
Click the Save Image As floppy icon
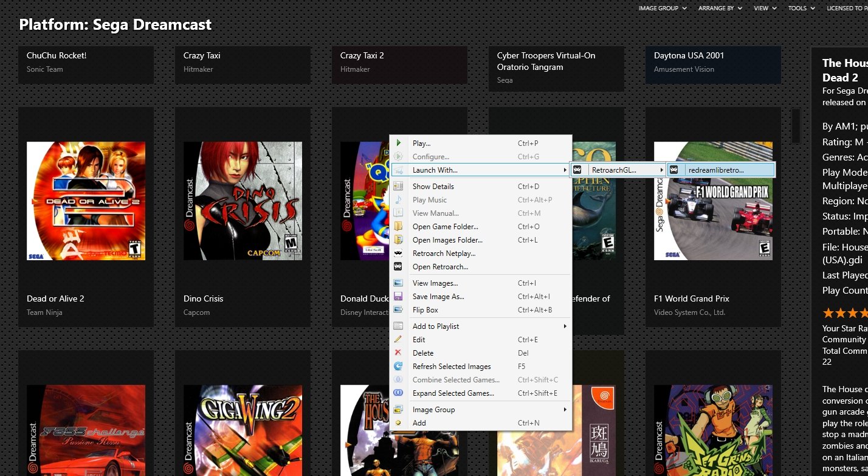coord(398,296)
